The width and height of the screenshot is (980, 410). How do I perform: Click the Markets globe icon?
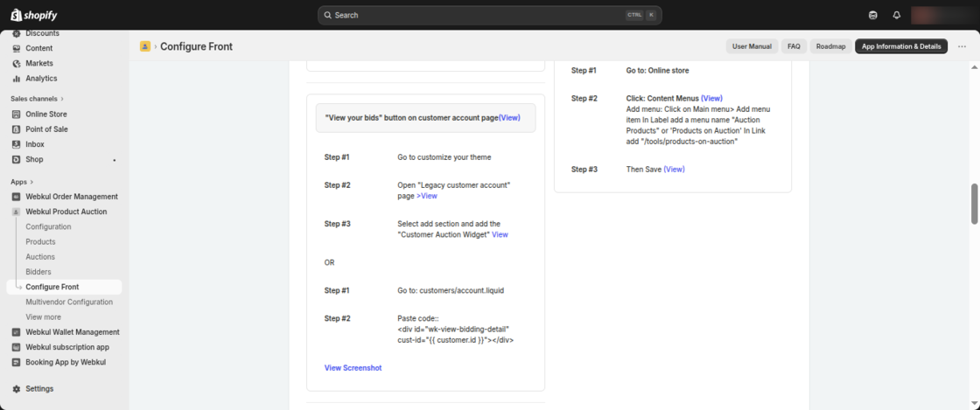click(17, 63)
